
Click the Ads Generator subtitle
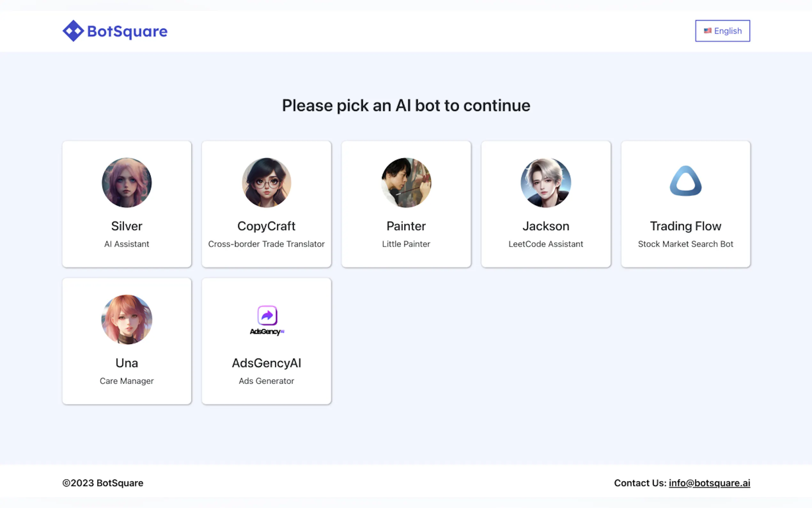click(266, 381)
